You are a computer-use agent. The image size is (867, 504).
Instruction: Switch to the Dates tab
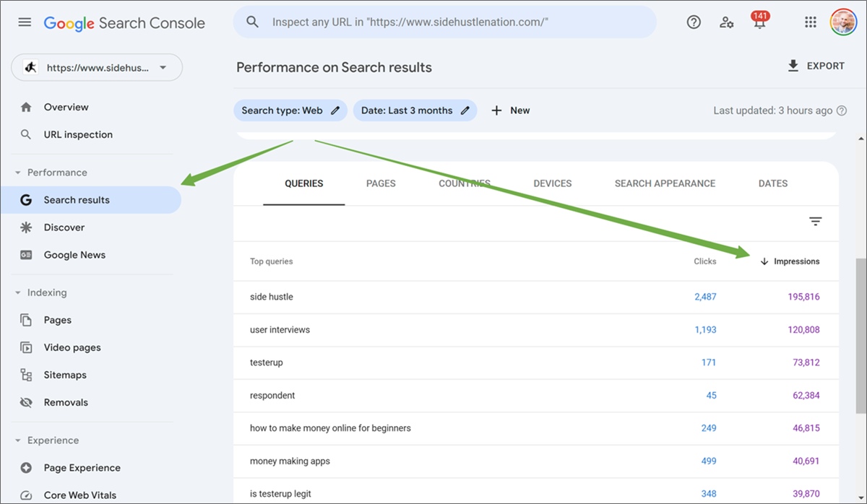tap(773, 183)
